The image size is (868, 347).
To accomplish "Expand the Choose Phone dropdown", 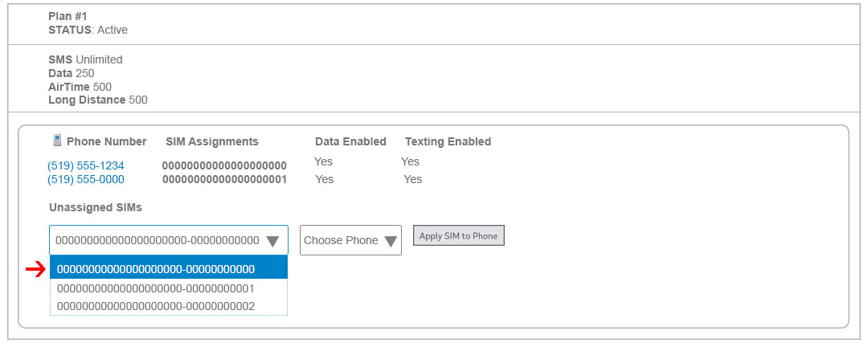I will (350, 240).
